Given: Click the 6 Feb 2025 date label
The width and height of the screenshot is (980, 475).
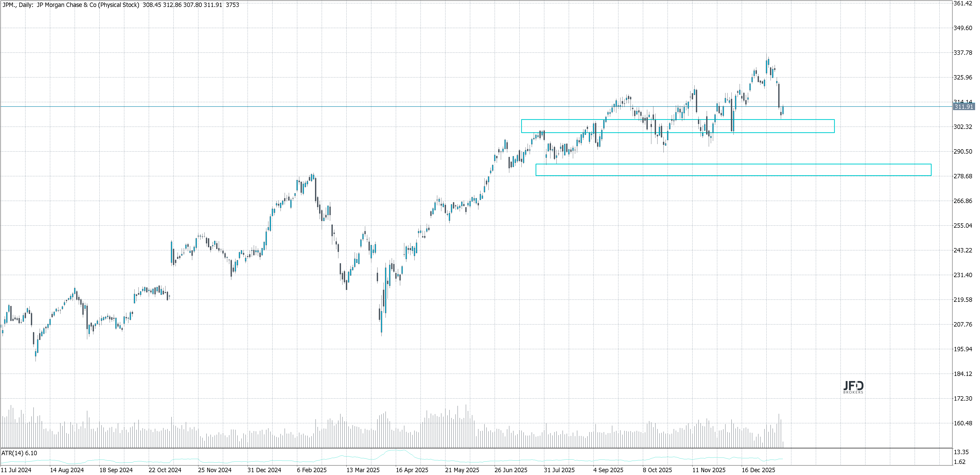Looking at the screenshot, I should coord(312,470).
